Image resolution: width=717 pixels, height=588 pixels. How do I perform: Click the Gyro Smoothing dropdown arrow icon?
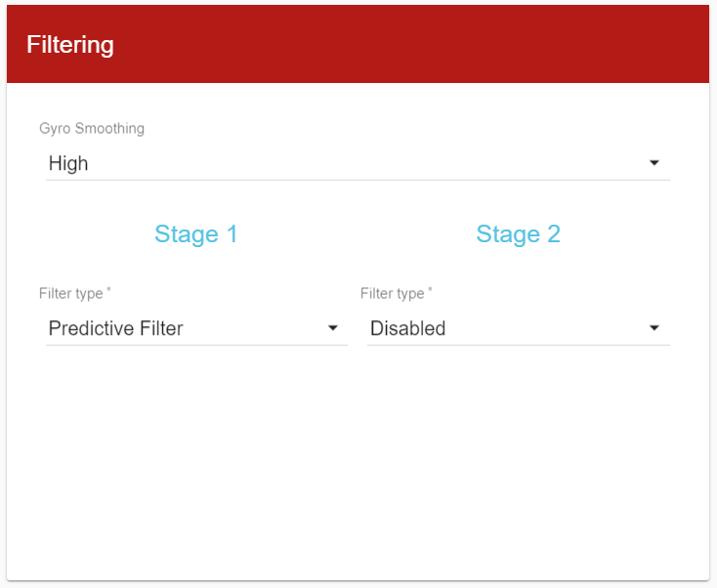654,163
